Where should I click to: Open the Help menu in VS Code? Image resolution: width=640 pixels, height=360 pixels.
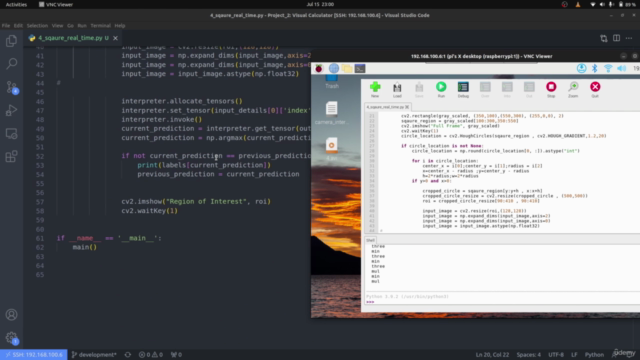pos(120,25)
